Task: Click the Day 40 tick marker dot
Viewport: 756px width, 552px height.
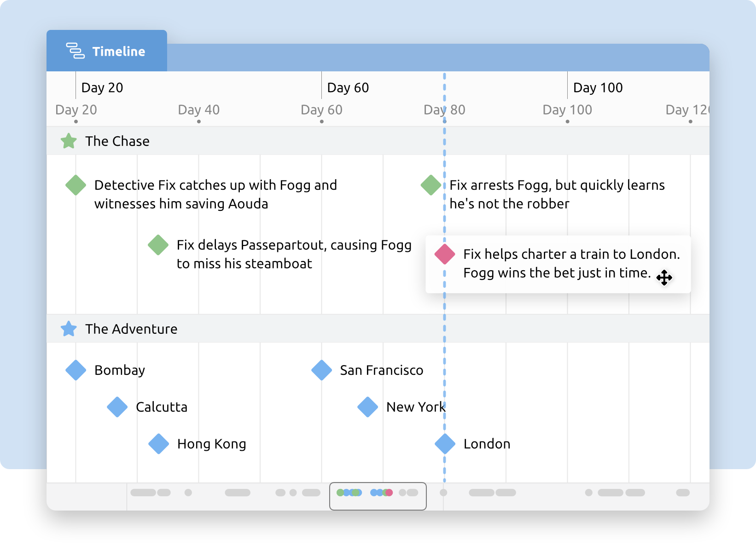Action: (x=199, y=121)
